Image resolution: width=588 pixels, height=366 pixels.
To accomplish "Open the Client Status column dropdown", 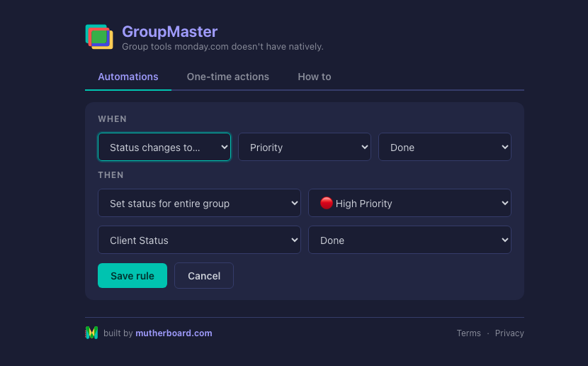I will point(199,240).
